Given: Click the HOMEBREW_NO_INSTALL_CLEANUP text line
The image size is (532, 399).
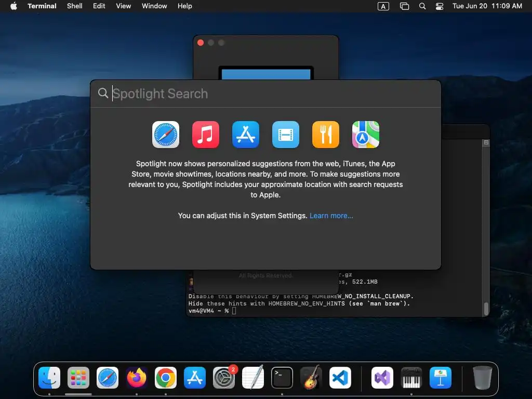Looking at the screenshot, I should click(301, 297).
